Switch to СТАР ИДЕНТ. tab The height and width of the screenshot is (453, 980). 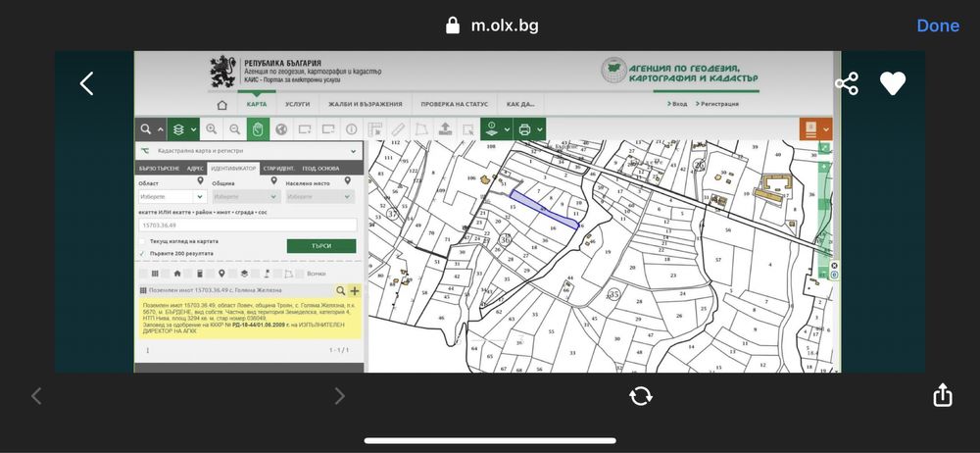(278, 169)
